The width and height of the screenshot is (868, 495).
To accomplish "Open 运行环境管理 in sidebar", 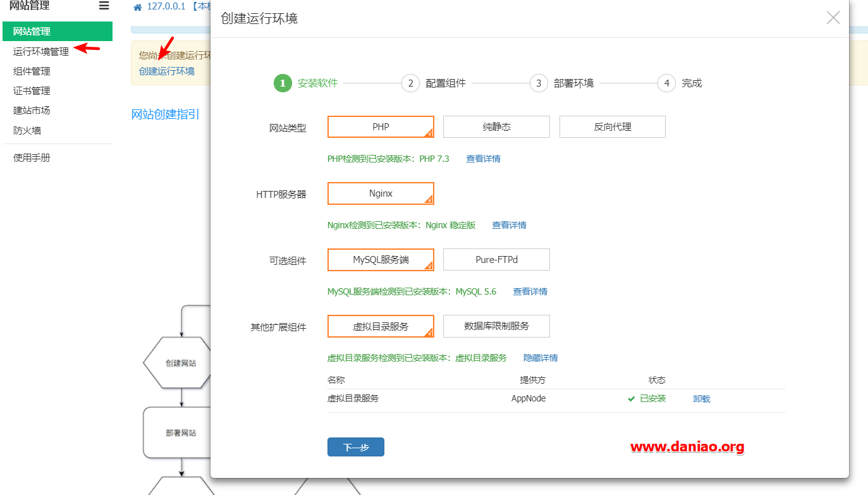I will 41,51.
